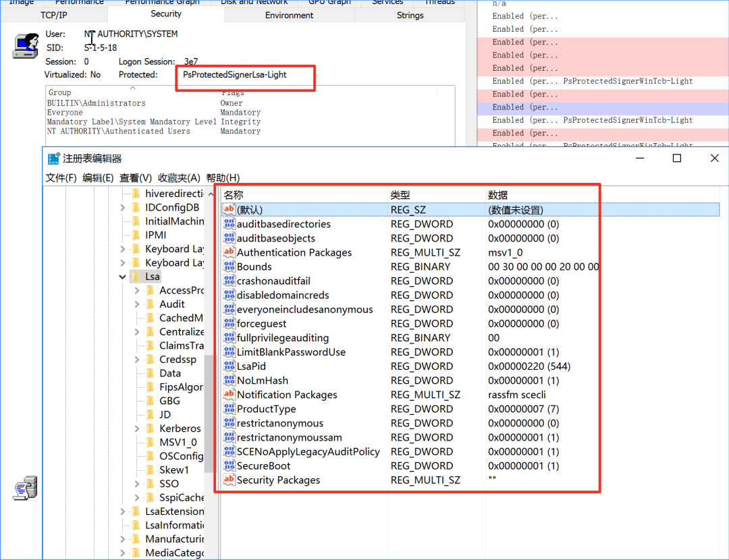Click the (默认) default value icon
The height and width of the screenshot is (560, 729).
click(x=229, y=210)
